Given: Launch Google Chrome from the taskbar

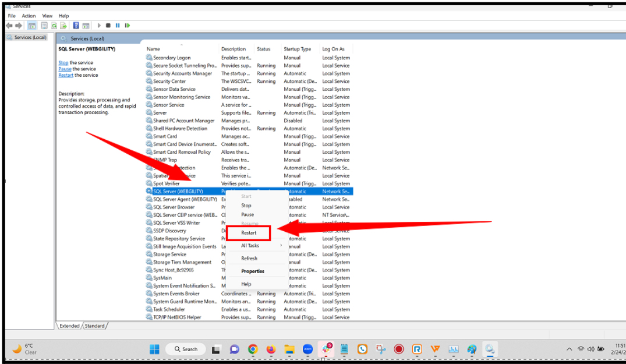Looking at the screenshot, I should click(x=253, y=349).
